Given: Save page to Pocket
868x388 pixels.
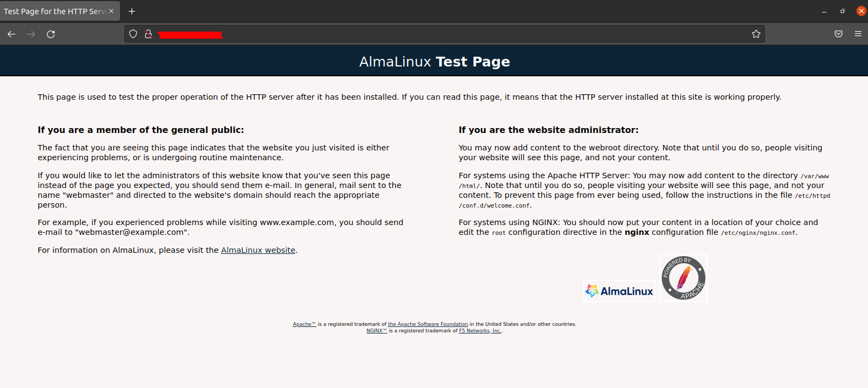Looking at the screenshot, I should pyautogui.click(x=839, y=34).
